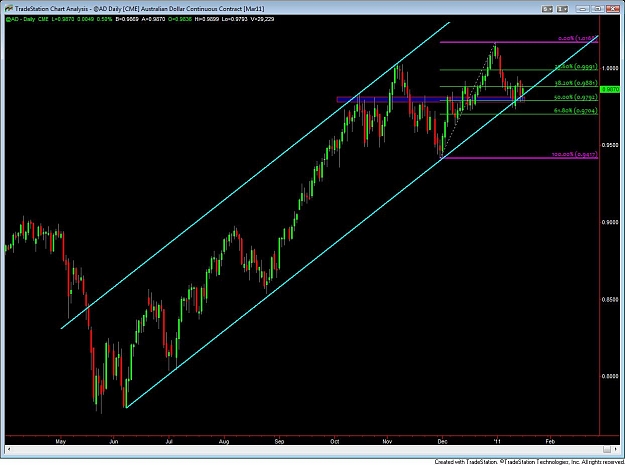The image size is (625, 465).
Task: Open the symbol link dropdown in title bar
Action: click(x=547, y=9)
